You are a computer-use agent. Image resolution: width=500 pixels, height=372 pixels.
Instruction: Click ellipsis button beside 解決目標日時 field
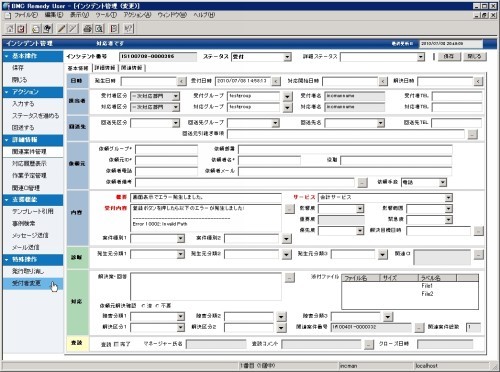click(479, 231)
